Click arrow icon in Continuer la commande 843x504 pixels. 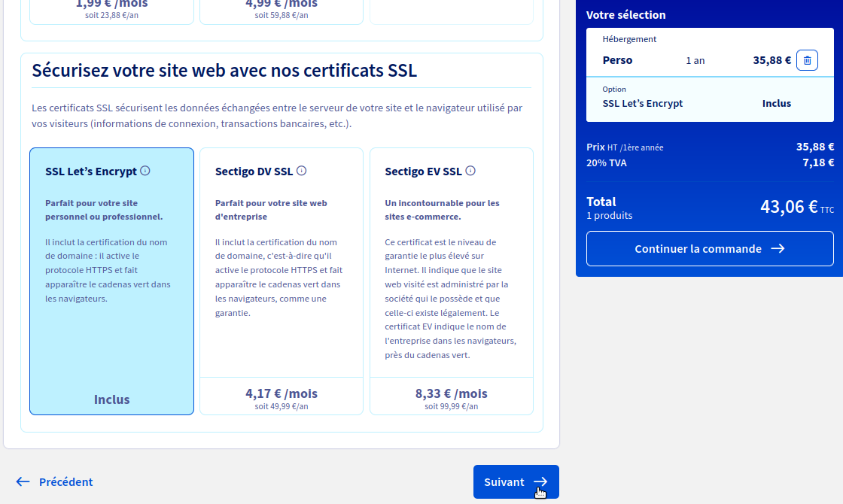(x=778, y=248)
